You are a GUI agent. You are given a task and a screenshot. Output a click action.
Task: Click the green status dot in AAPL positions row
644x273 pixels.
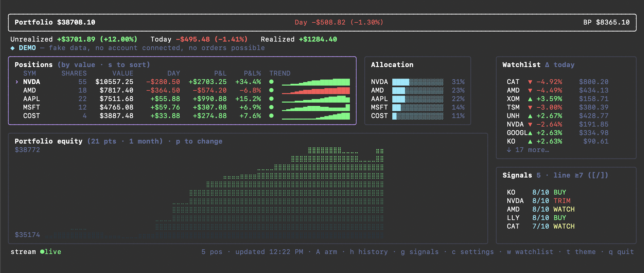(x=271, y=99)
